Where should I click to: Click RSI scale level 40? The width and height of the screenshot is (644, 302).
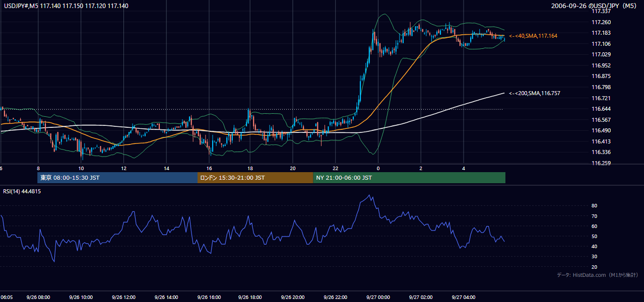[595, 246]
